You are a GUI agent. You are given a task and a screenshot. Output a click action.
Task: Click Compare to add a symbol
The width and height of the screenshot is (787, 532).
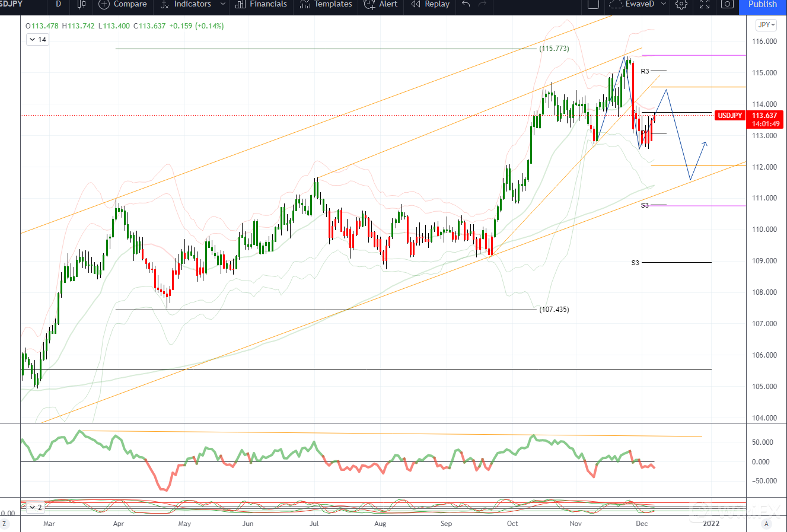click(122, 4)
